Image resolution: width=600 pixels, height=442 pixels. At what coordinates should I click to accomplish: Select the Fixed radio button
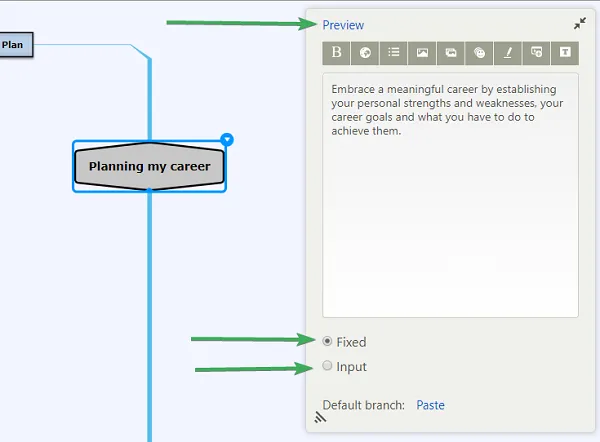tap(327, 341)
